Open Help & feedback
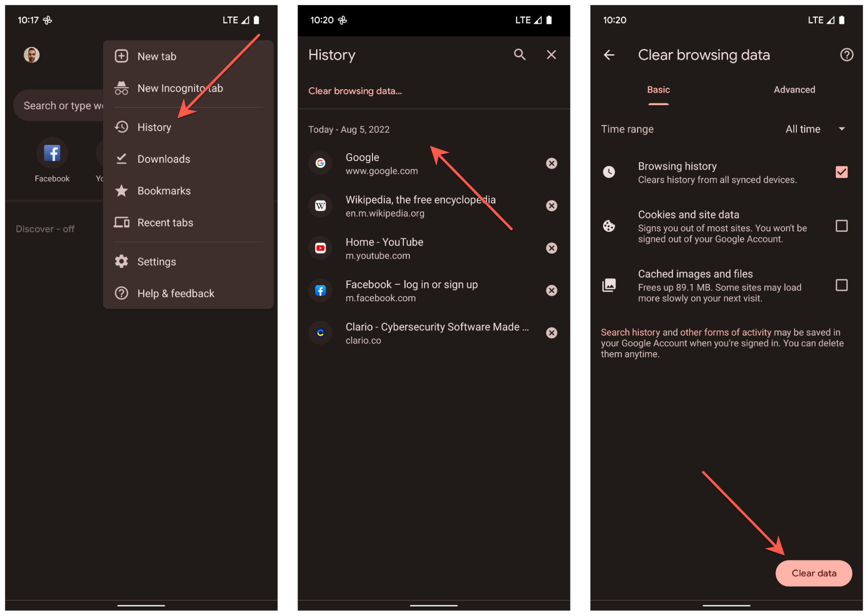868x616 pixels. tap(188, 293)
